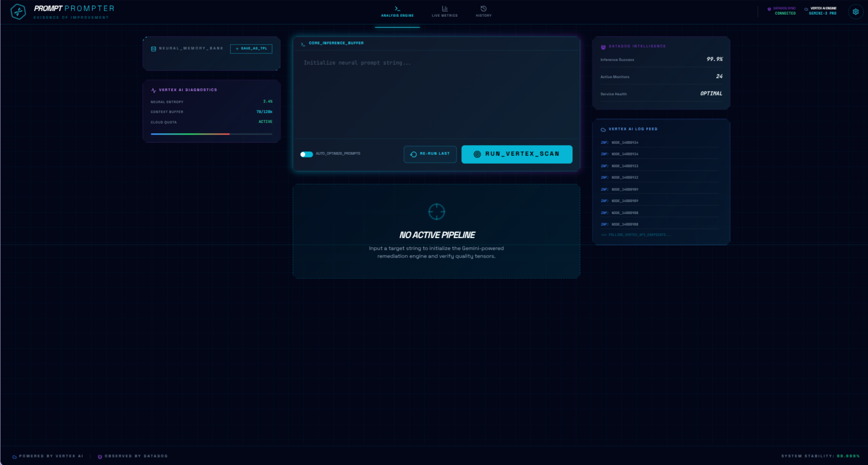Click the database icon beside NEURAL_MEMORY_BANK

[153, 49]
